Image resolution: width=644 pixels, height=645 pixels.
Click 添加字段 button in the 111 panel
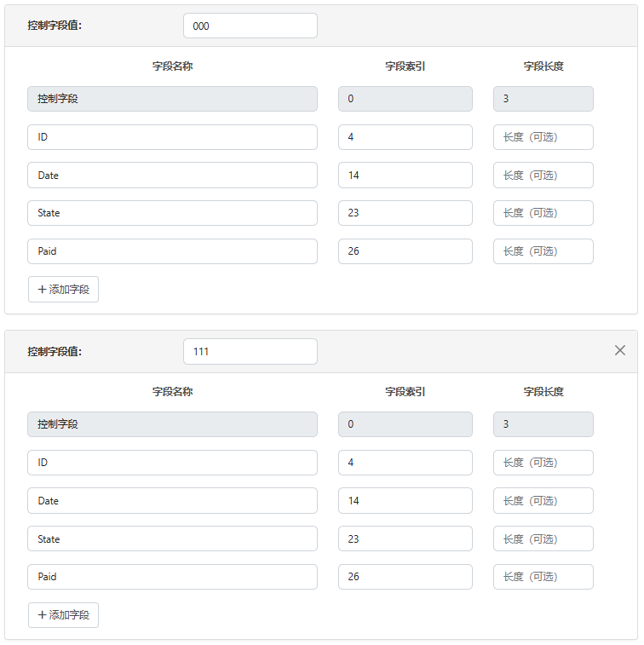click(64, 614)
